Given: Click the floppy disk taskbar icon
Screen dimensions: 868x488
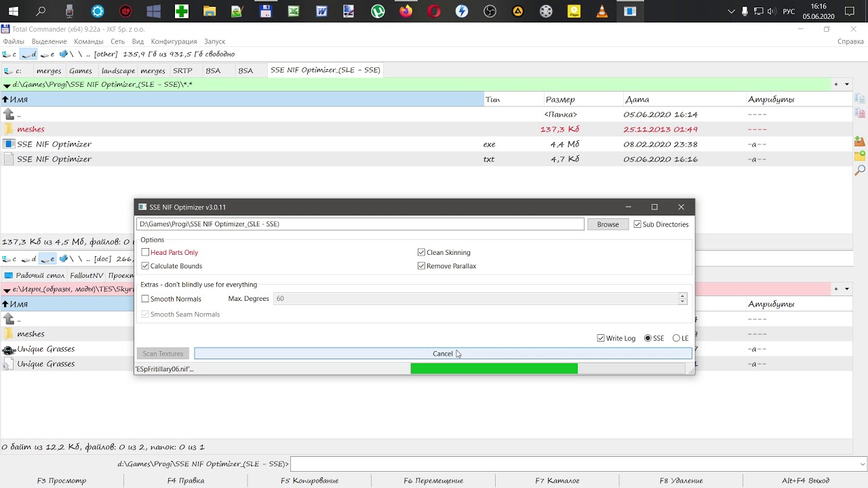Looking at the screenshot, I should tap(266, 12).
